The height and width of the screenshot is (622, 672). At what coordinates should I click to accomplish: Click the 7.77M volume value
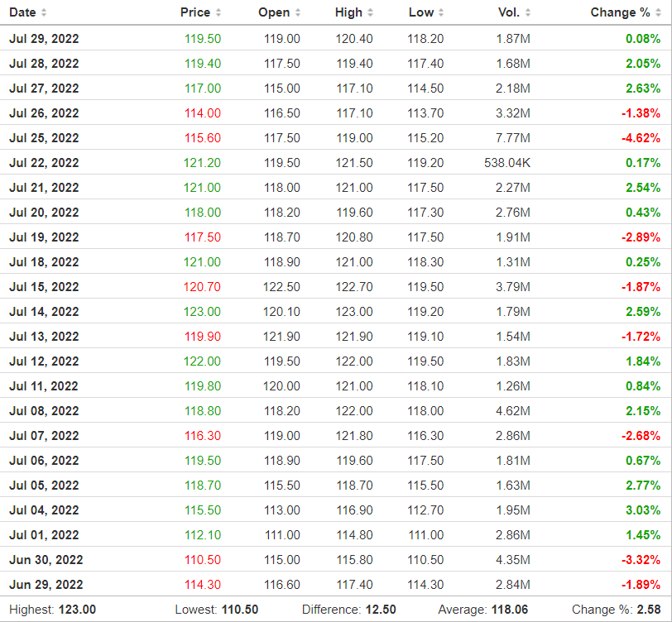click(514, 138)
